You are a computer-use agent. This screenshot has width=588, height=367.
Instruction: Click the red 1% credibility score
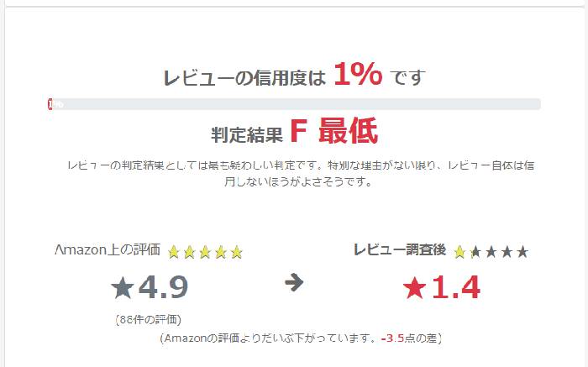(x=358, y=74)
